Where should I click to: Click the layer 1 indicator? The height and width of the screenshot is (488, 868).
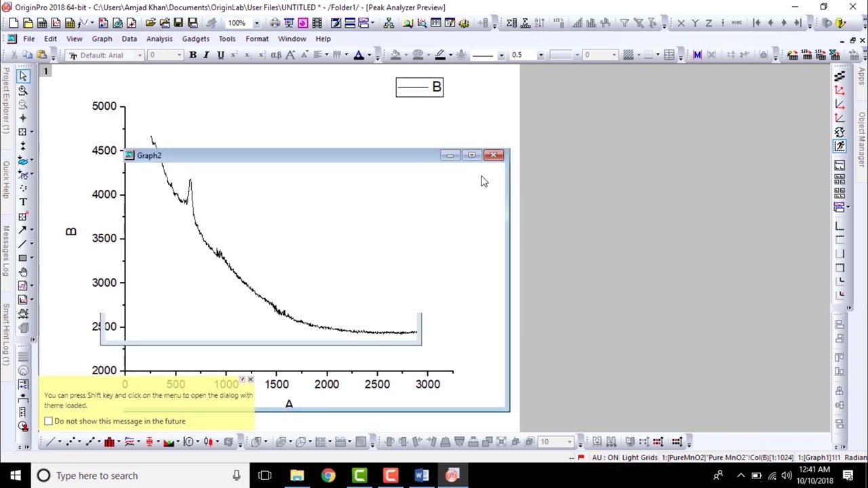point(46,71)
